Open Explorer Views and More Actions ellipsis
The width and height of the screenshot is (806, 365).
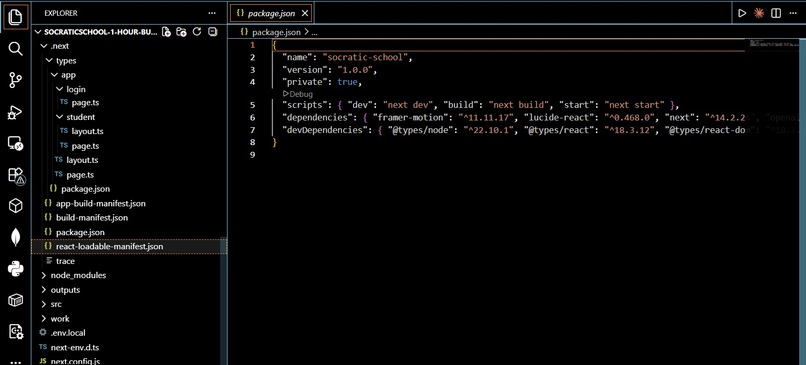point(212,13)
